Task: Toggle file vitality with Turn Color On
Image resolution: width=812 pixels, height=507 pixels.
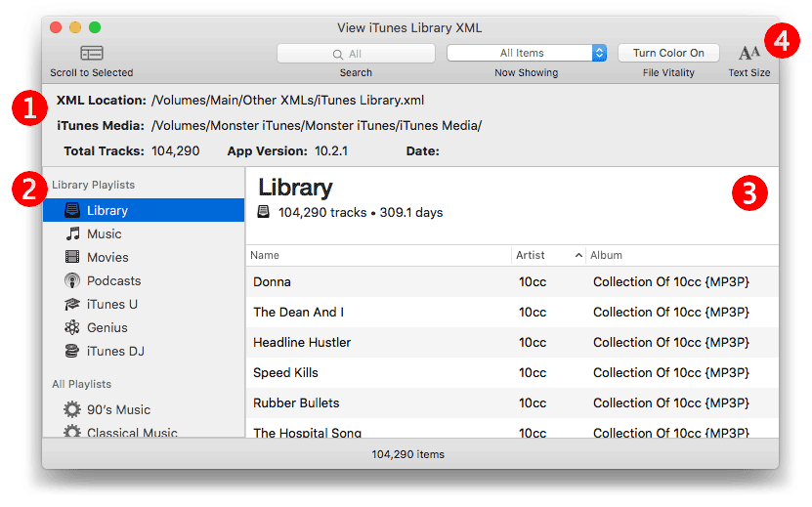Action: (668, 53)
